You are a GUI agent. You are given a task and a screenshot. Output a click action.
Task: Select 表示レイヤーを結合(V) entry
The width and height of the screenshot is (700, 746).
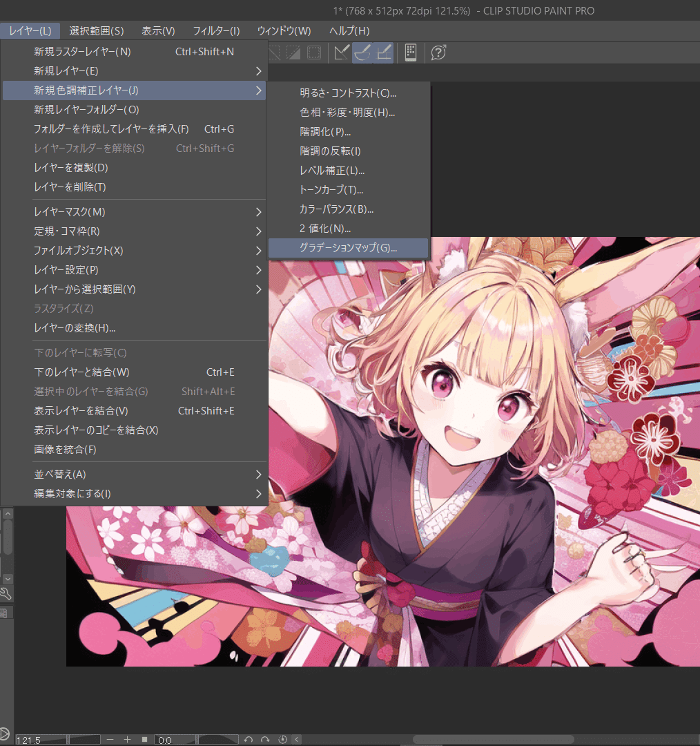coord(135,410)
